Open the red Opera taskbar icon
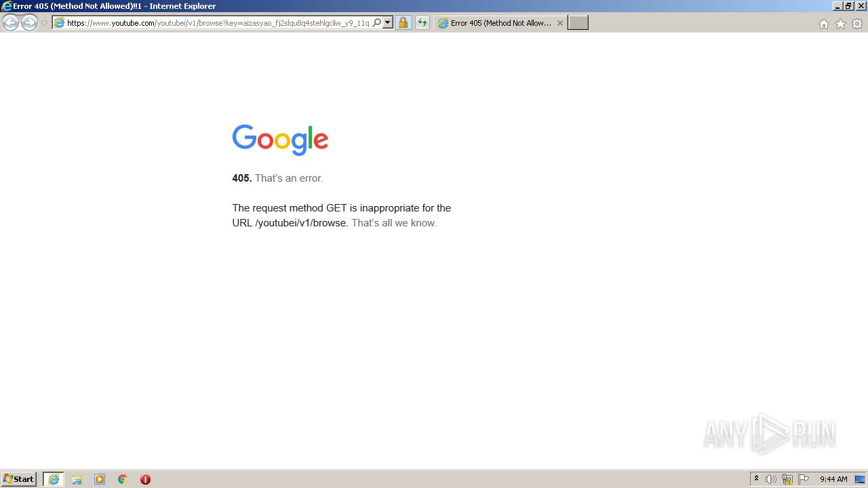The height and width of the screenshot is (488, 868). (x=145, y=479)
